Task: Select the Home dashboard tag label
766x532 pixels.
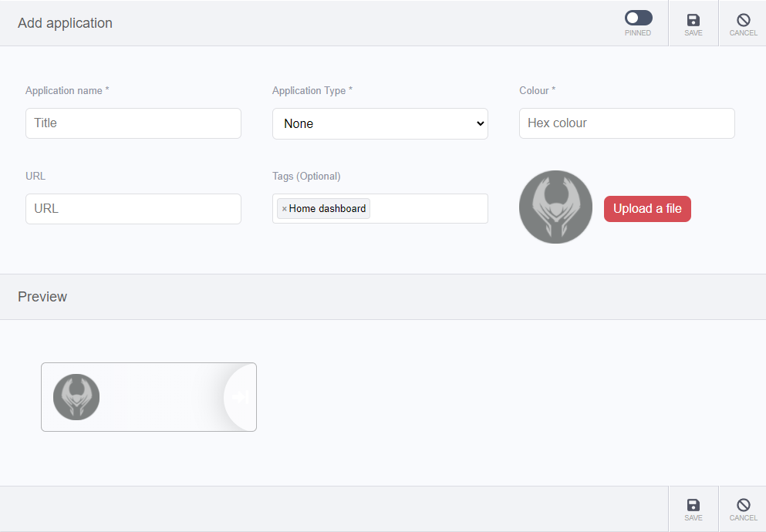Action: [327, 209]
